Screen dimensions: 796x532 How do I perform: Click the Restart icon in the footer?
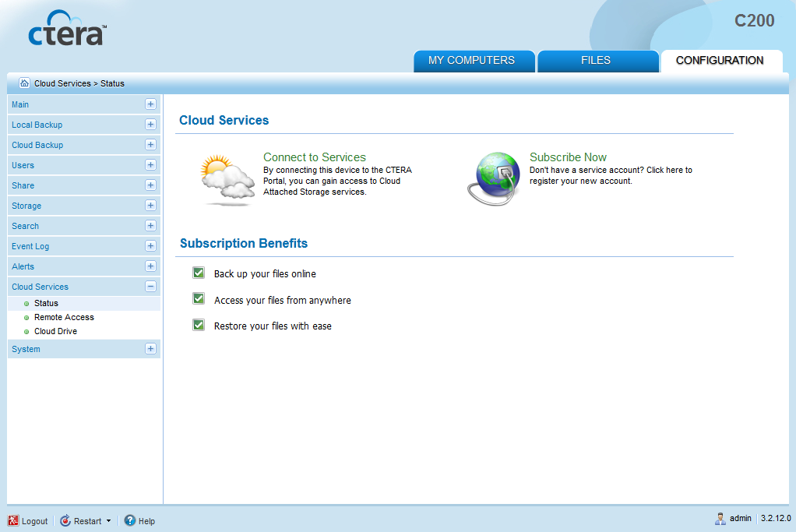point(65,521)
